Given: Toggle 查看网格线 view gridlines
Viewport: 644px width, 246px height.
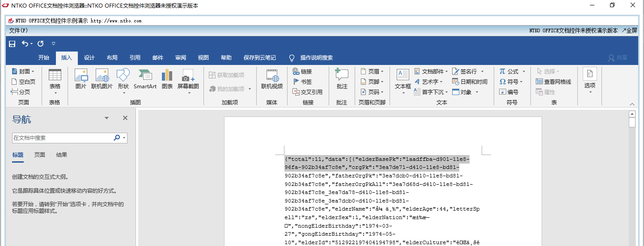Looking at the screenshot, I should (x=554, y=82).
